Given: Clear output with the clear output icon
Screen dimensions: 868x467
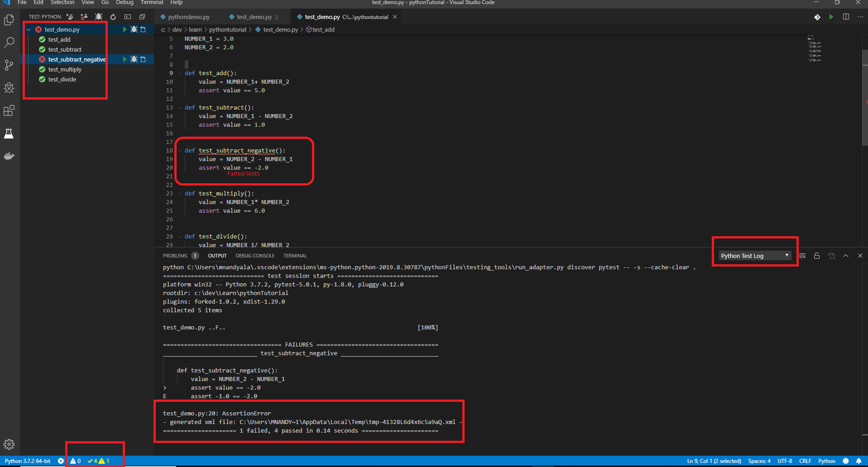Looking at the screenshot, I should point(802,256).
